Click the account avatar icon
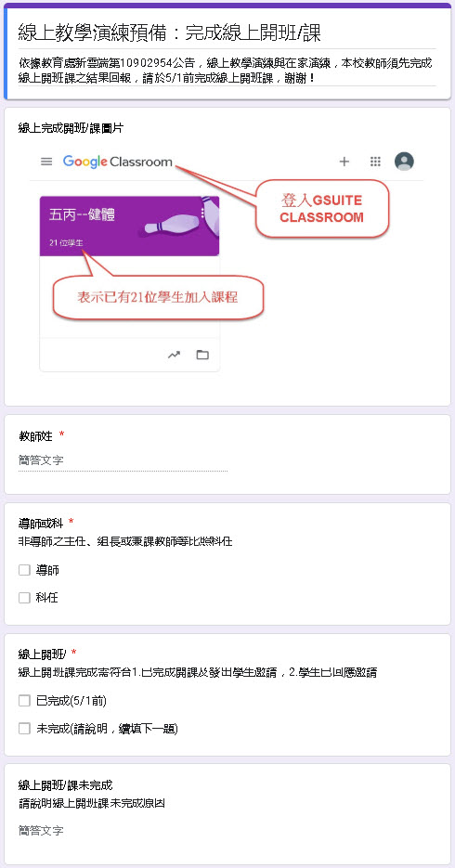The image size is (455, 868). coord(404,162)
